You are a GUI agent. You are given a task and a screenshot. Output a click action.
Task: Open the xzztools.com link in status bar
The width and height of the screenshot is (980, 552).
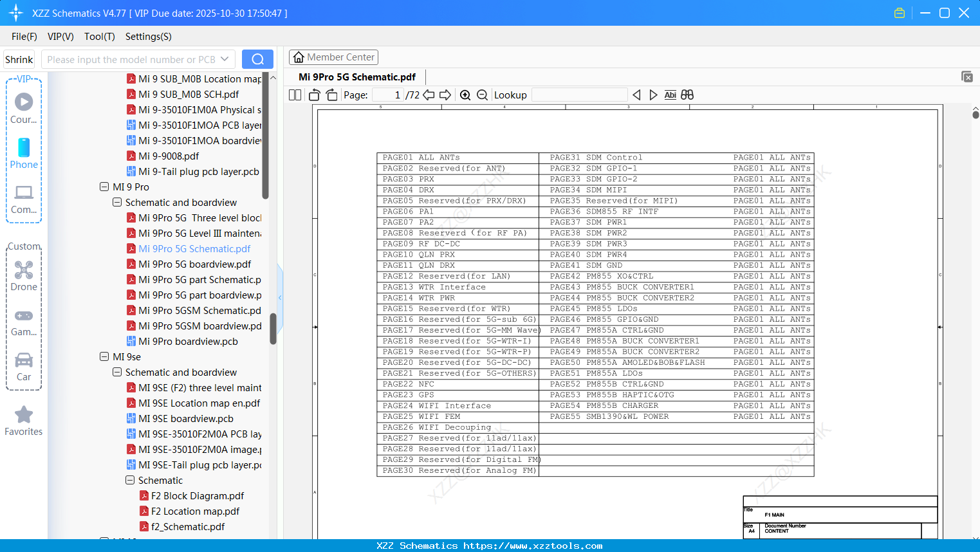tap(533, 546)
